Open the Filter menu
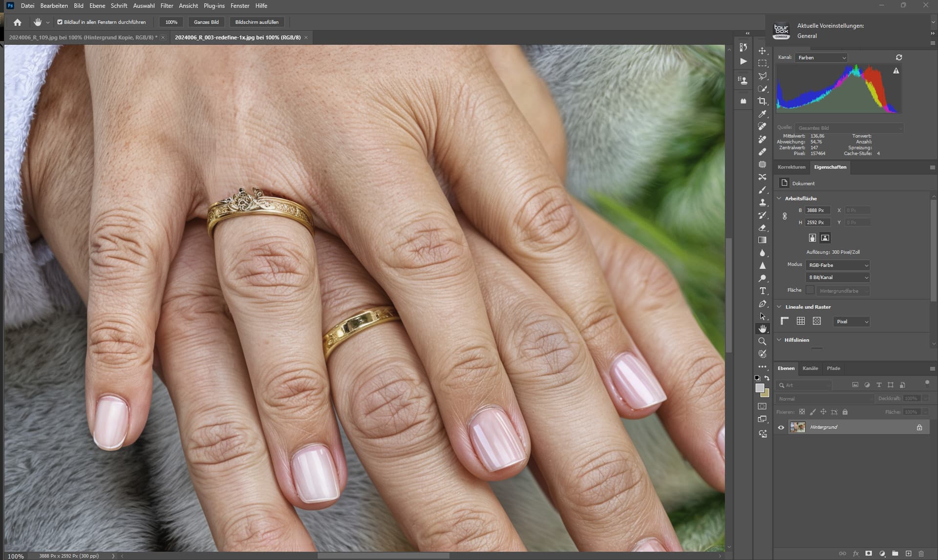Viewport: 938px width, 560px height. click(x=167, y=6)
